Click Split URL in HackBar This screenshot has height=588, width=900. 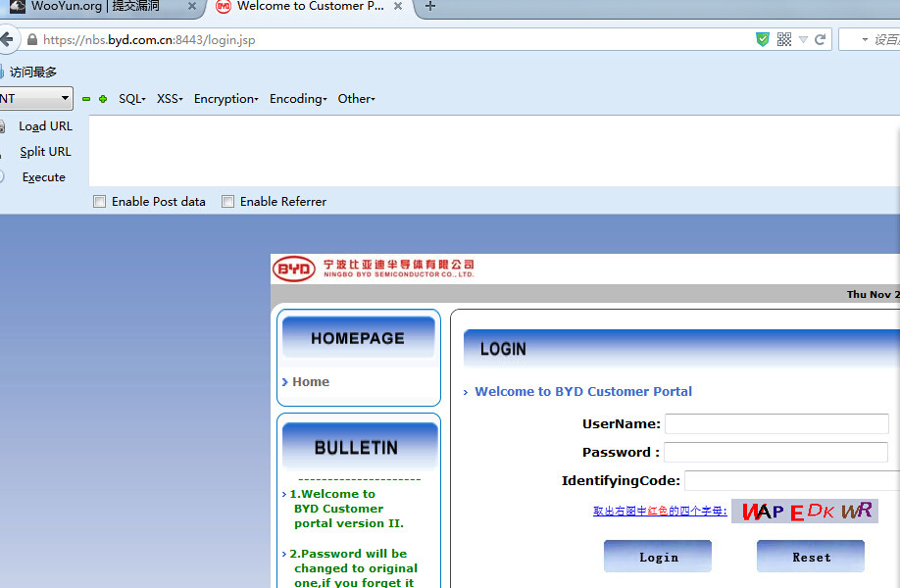tap(45, 152)
